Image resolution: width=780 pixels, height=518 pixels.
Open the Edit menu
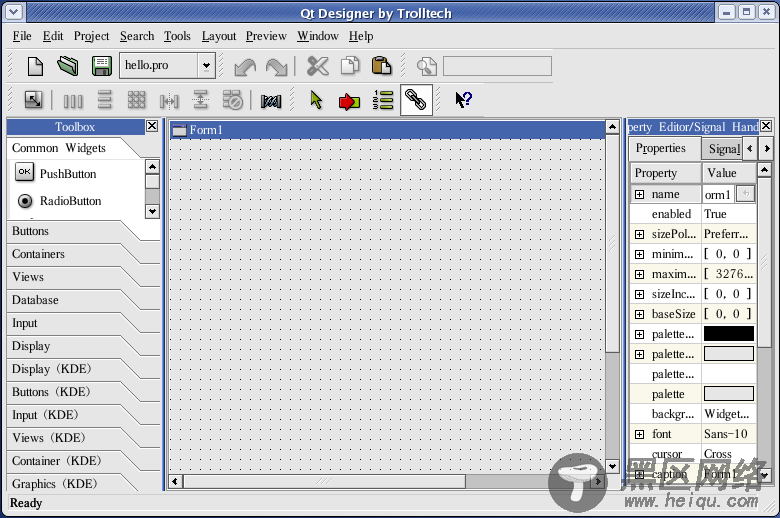click(53, 36)
